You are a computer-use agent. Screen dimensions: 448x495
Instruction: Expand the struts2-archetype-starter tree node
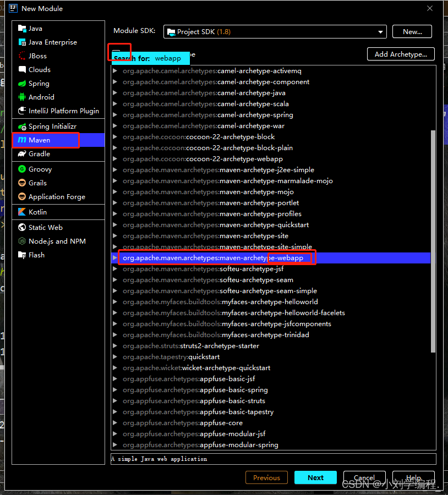116,345
